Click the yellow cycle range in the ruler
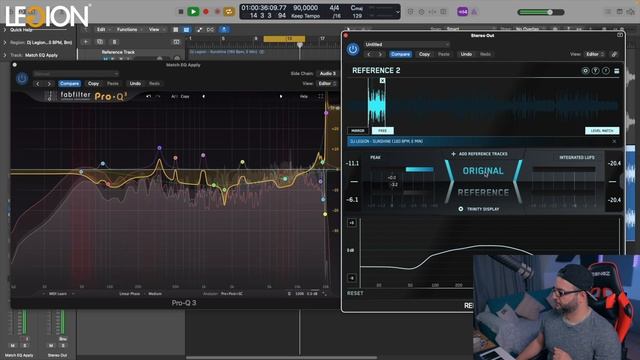640x360 pixels. (284, 39)
